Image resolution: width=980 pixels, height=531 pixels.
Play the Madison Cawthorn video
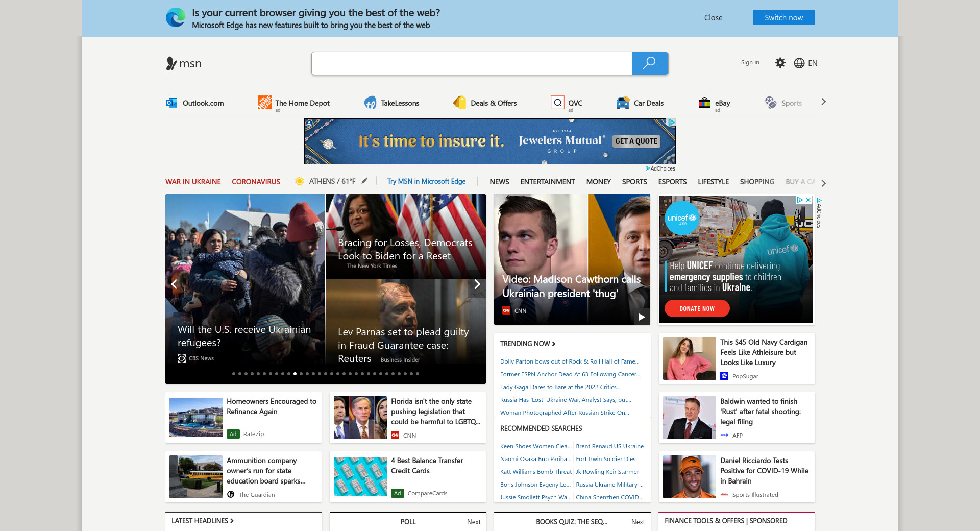642,317
